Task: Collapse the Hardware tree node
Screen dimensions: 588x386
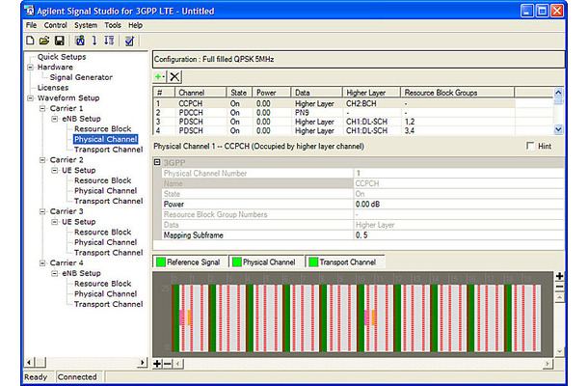Action: point(31,68)
